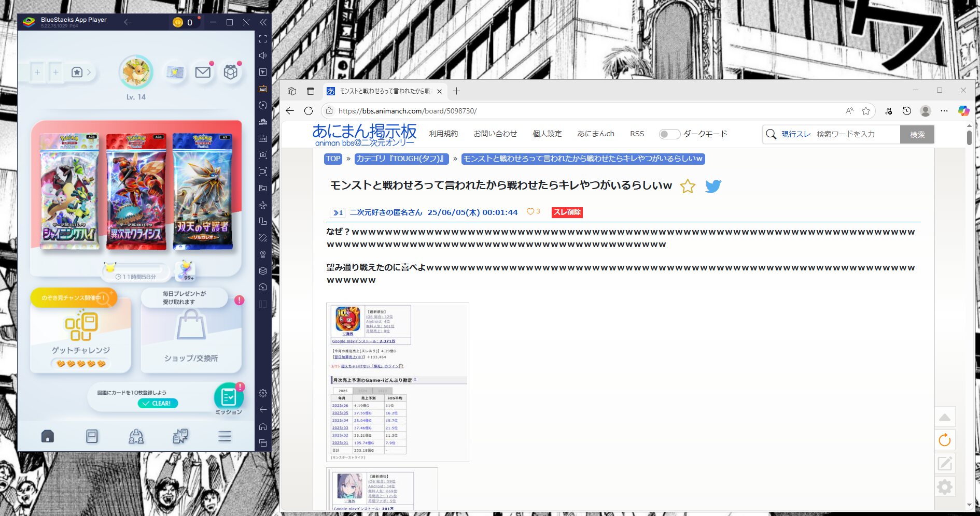Click the search keyword input field
The image size is (980, 516).
tap(856, 134)
